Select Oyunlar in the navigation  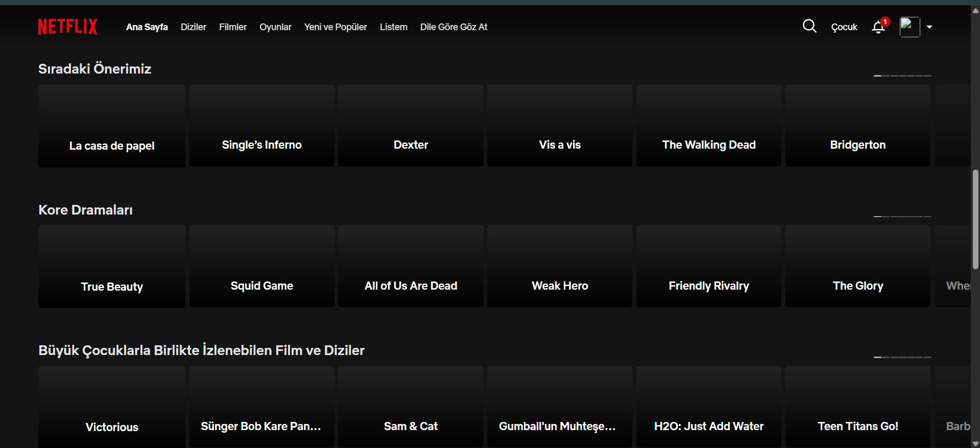click(275, 27)
